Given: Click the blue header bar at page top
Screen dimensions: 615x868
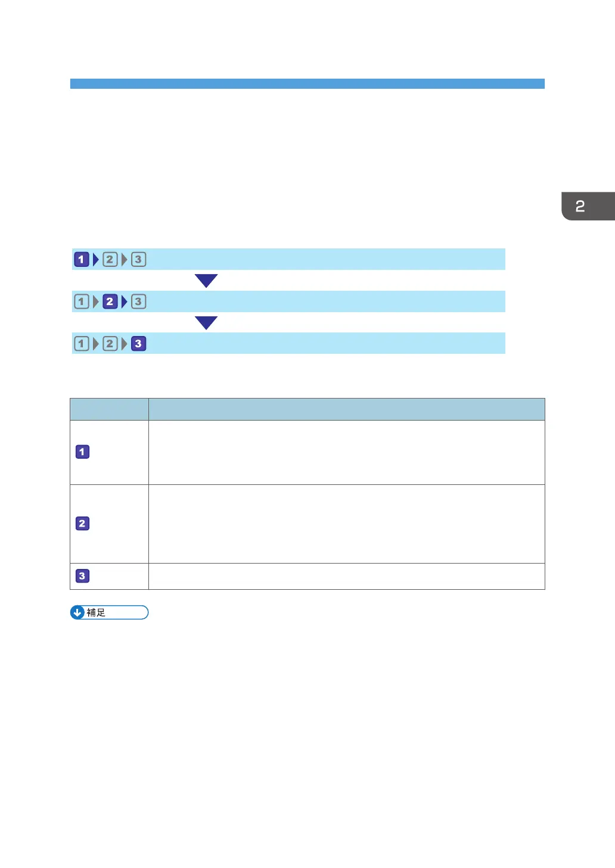Looking at the screenshot, I should (x=307, y=84).
